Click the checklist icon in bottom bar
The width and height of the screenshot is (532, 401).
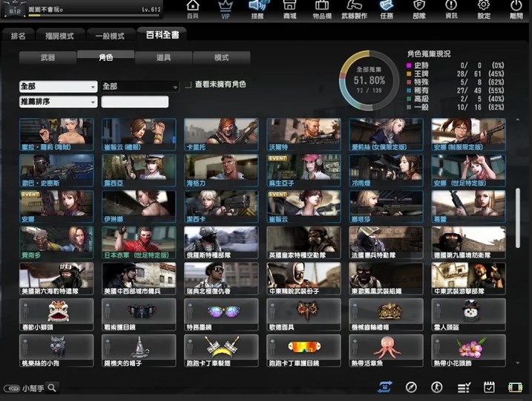tap(464, 387)
